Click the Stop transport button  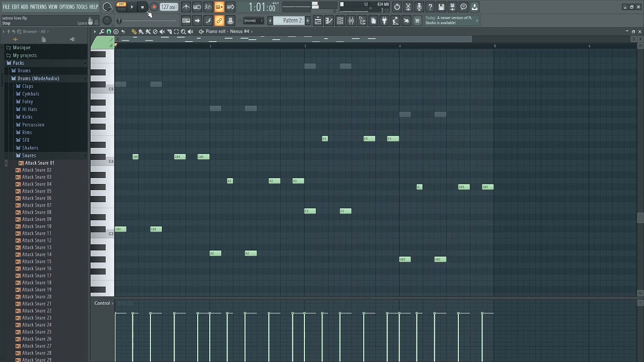[142, 7]
